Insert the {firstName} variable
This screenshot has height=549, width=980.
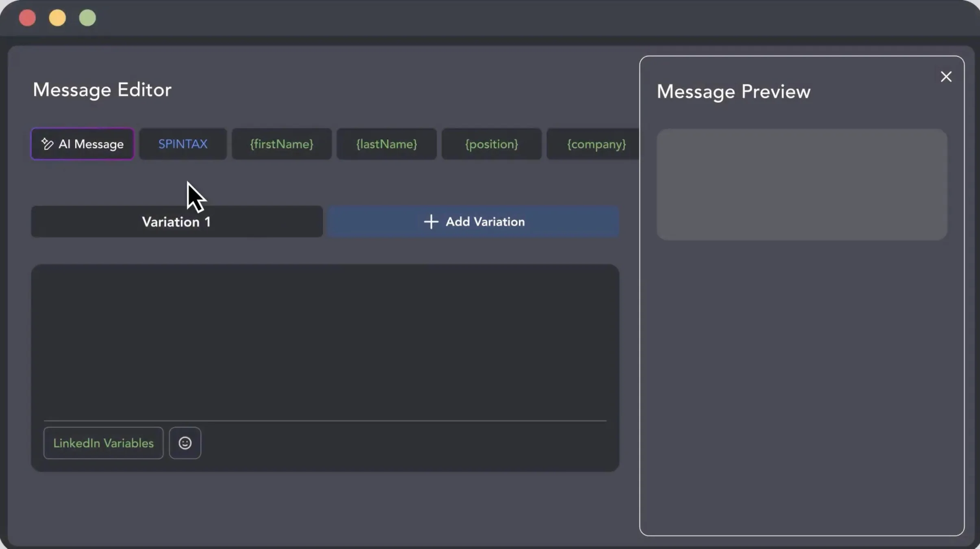[x=282, y=144]
